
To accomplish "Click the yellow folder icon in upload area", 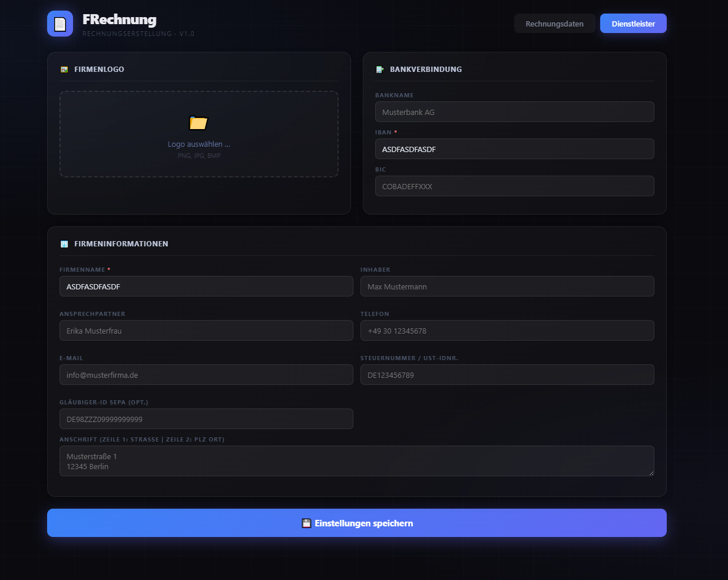I will click(x=198, y=123).
